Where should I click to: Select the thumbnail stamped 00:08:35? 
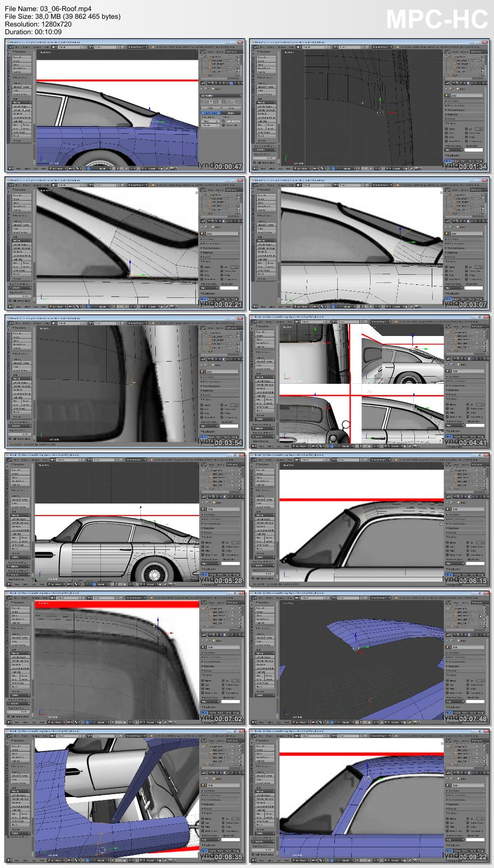[x=125, y=796]
